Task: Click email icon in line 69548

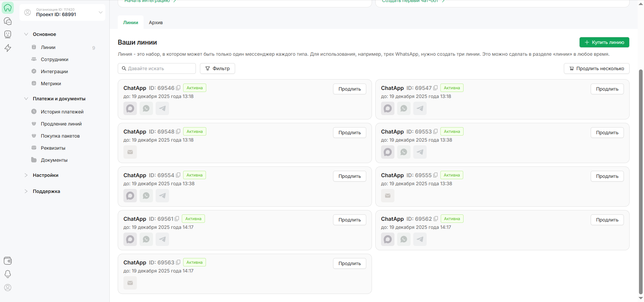Action: tap(130, 152)
